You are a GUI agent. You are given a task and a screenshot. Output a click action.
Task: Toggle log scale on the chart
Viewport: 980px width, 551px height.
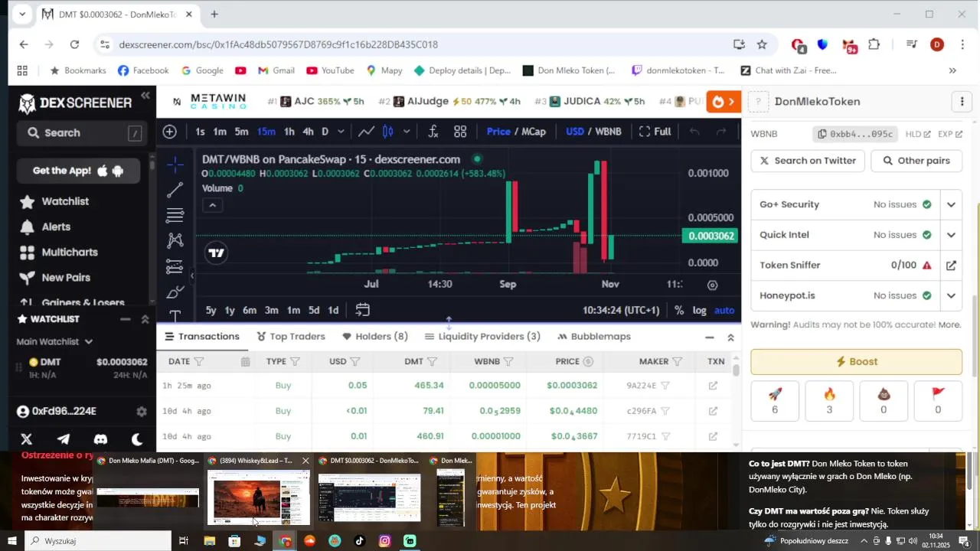point(700,310)
